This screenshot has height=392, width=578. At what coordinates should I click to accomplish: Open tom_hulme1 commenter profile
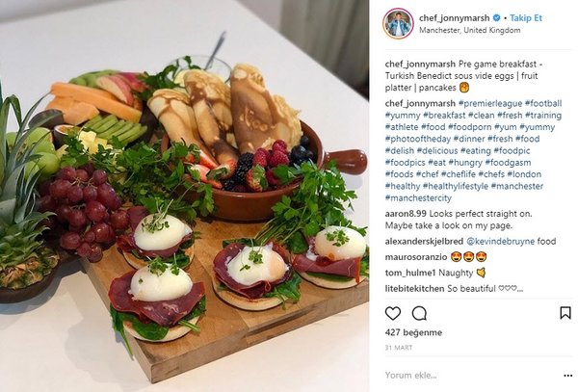pyautogui.click(x=410, y=273)
